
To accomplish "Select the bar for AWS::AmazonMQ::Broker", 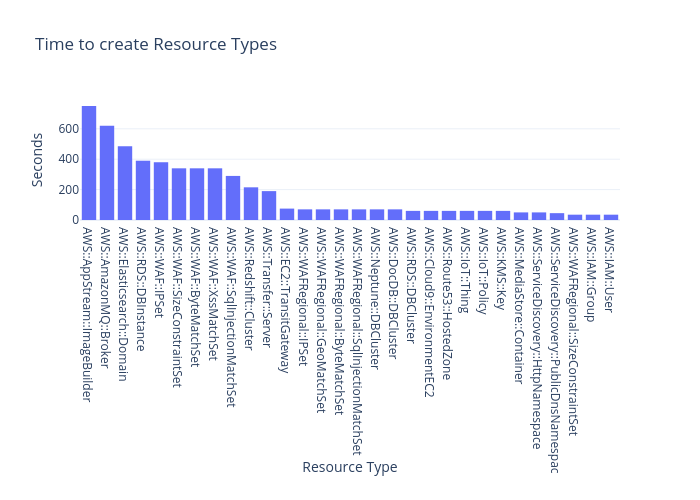I will 107,173.
